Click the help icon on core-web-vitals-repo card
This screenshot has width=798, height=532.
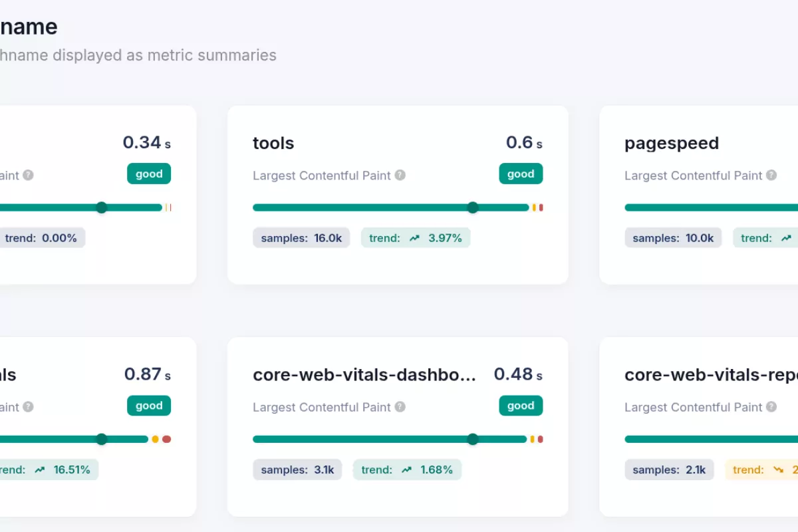pos(772,407)
